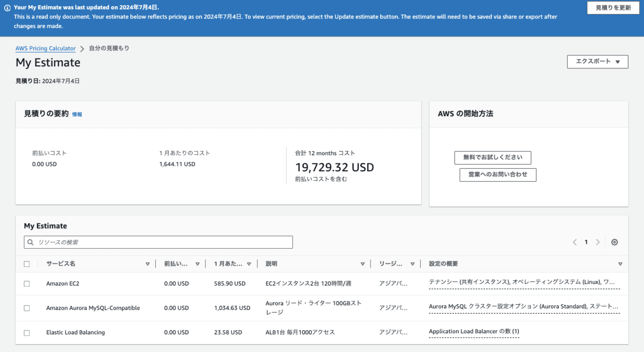Check the Elastic Load Balancing row checkbox
The width and height of the screenshot is (644, 352).
pos(27,333)
